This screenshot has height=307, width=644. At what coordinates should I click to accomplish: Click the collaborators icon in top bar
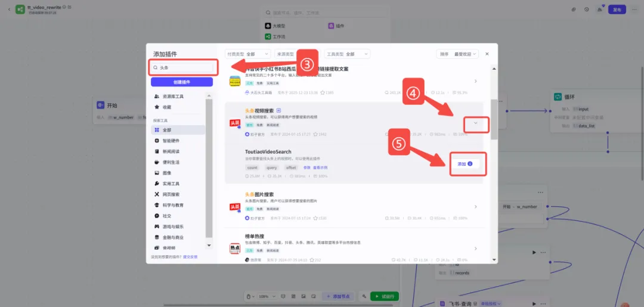point(600,10)
